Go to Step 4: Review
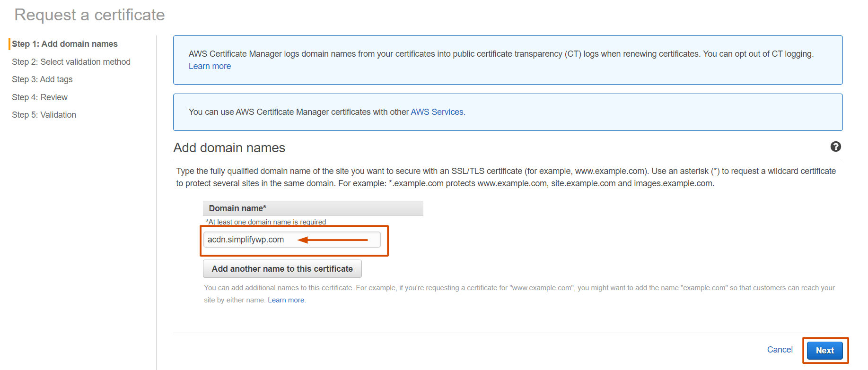This screenshot has width=868, height=370. 40,97
